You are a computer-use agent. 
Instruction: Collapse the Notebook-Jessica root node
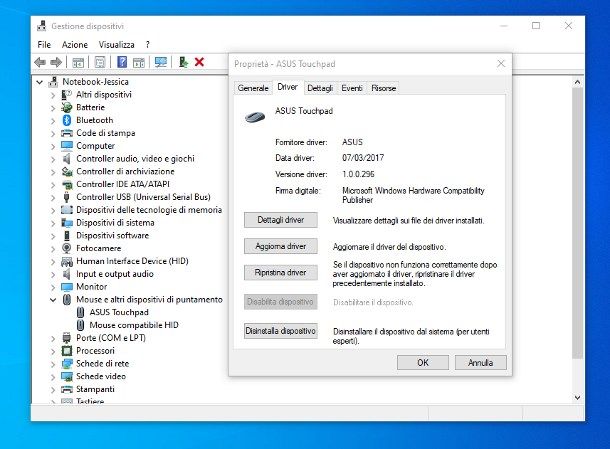pos(40,82)
